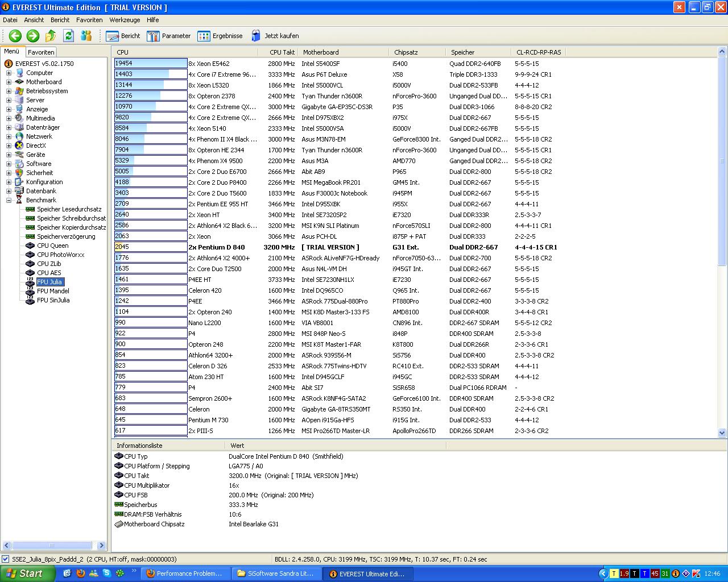Screen dimensions: 728x582
Task: Select the Sicherheit shield icon
Action: click(19, 173)
